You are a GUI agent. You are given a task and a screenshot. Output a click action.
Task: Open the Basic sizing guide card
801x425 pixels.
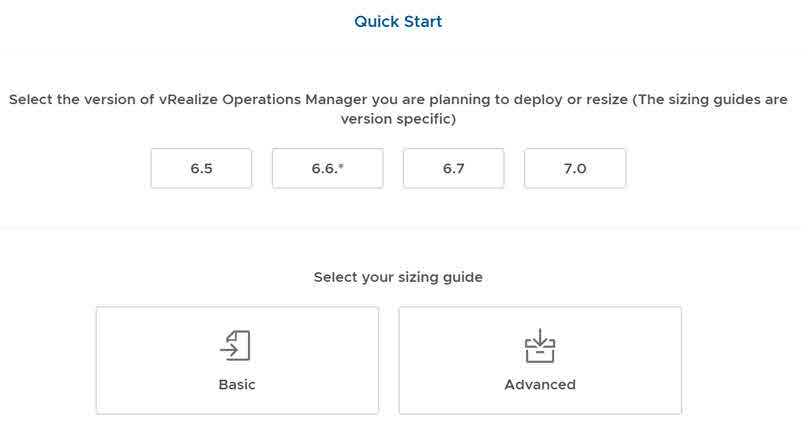pyautogui.click(x=238, y=360)
